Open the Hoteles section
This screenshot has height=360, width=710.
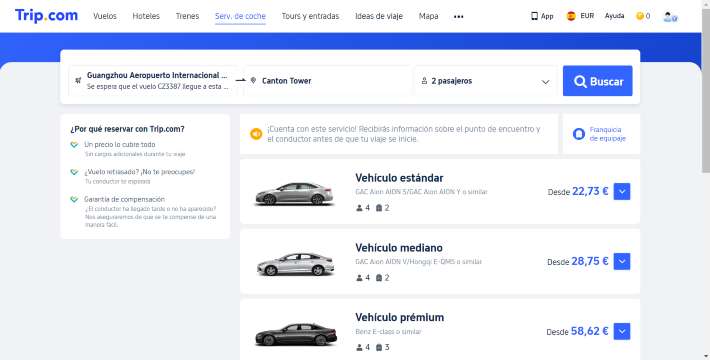tap(146, 16)
